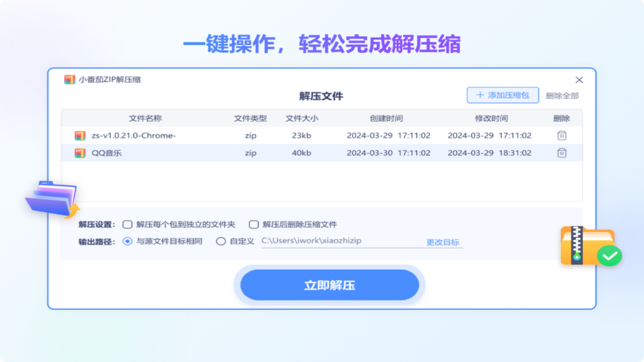Delete QQ音乐 using its trash icon

561,152
